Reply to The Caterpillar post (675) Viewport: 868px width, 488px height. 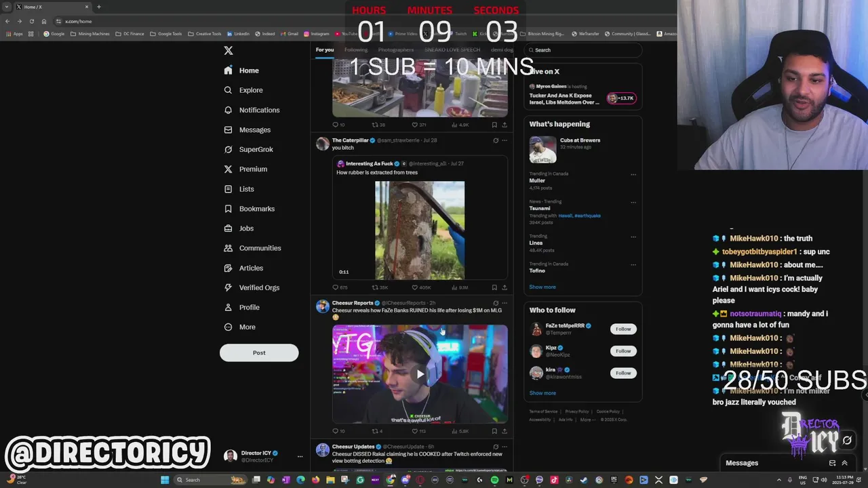pos(340,287)
